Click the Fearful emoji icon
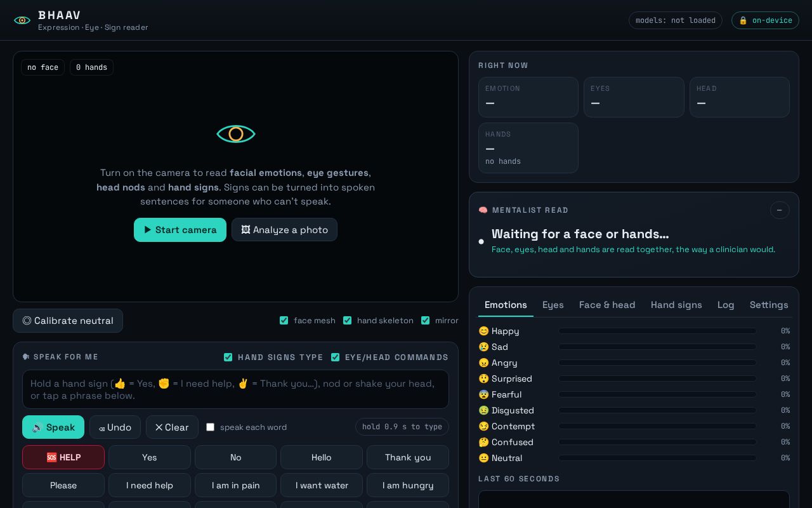812x508 pixels. tap(484, 394)
